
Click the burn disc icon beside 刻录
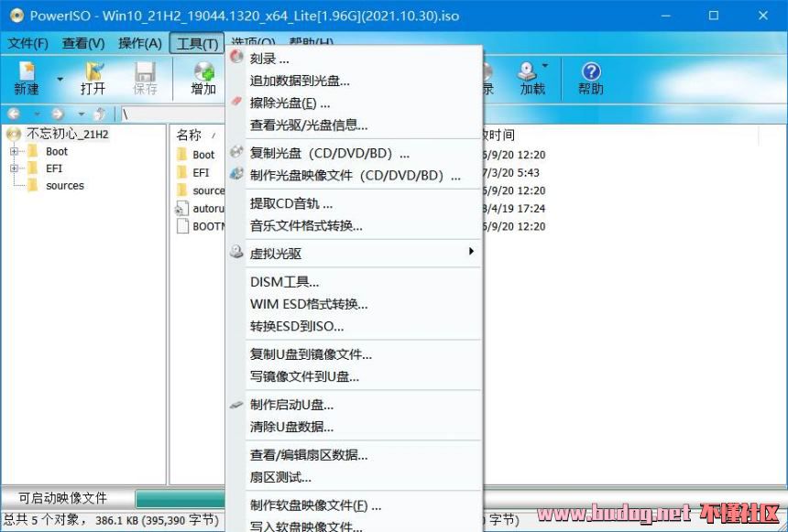pos(236,57)
